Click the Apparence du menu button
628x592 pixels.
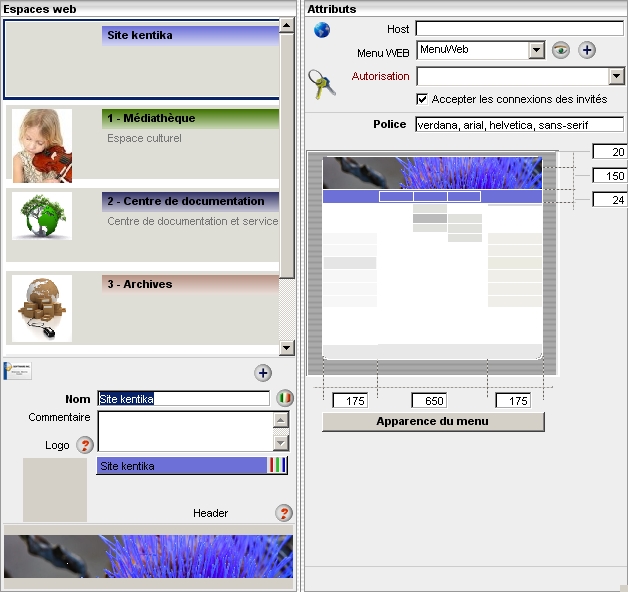(433, 421)
